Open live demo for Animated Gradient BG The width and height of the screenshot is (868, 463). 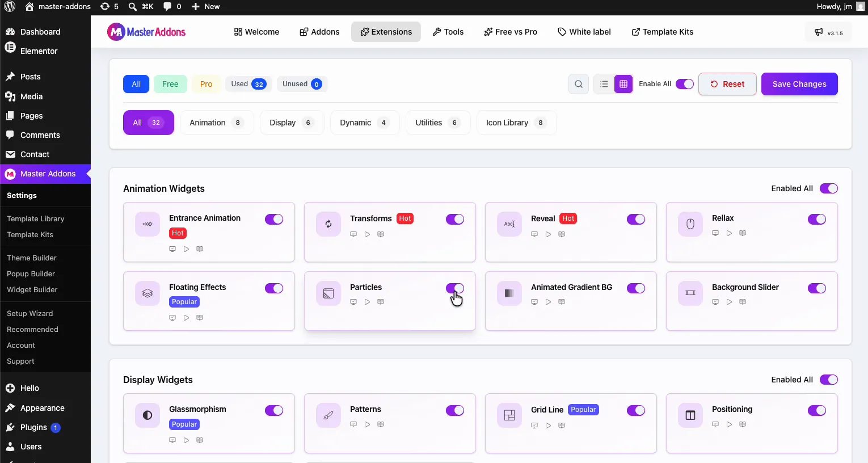[x=534, y=302]
